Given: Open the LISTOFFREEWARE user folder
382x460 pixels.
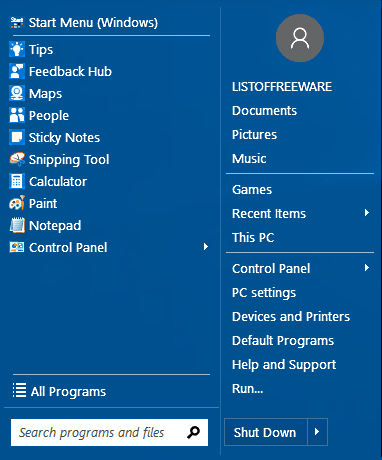Looking at the screenshot, I should [x=282, y=87].
